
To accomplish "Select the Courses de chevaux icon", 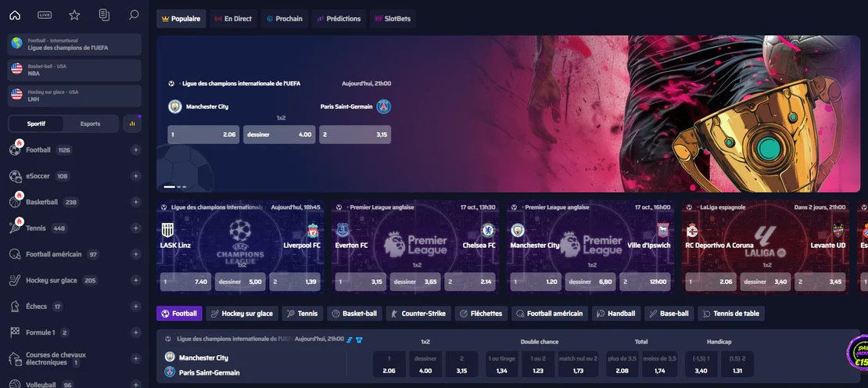I will coord(15,358).
